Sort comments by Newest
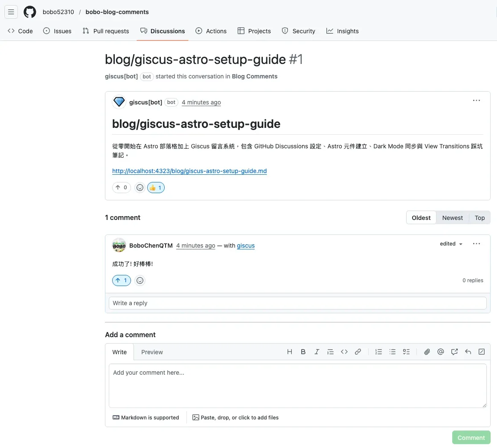497x448 pixels. point(452,218)
